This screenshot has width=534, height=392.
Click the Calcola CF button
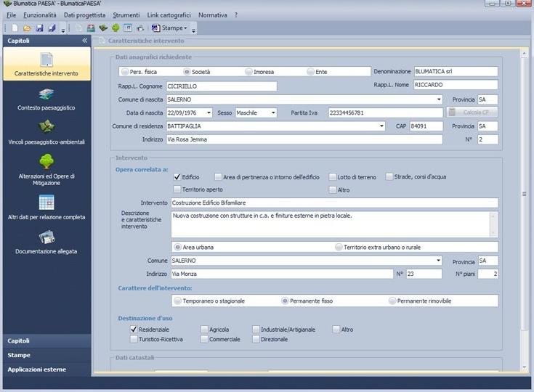tap(472, 113)
